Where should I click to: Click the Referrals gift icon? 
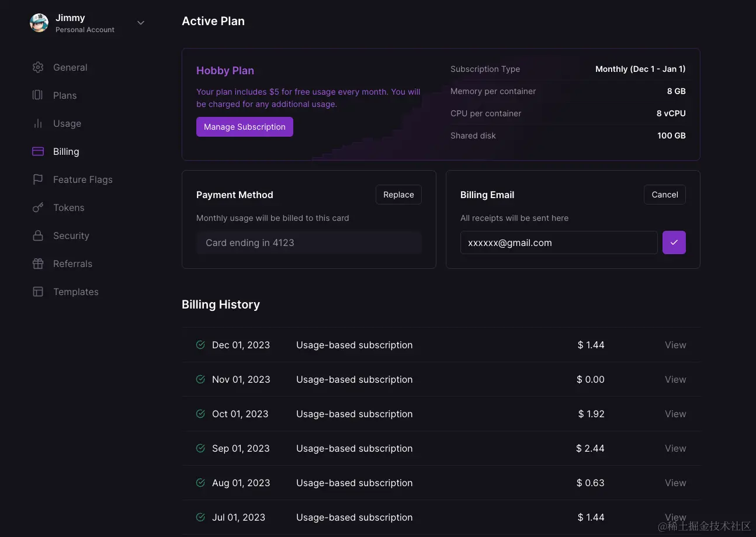tap(38, 264)
